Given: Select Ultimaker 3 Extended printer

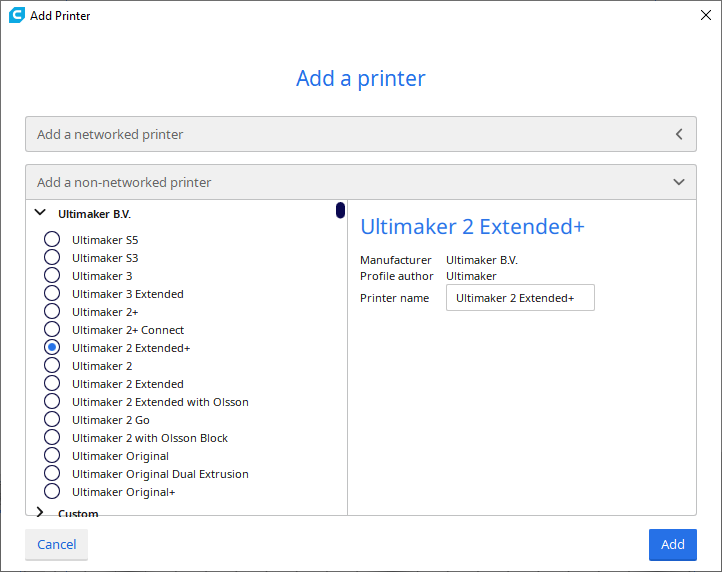Looking at the screenshot, I should click(52, 294).
